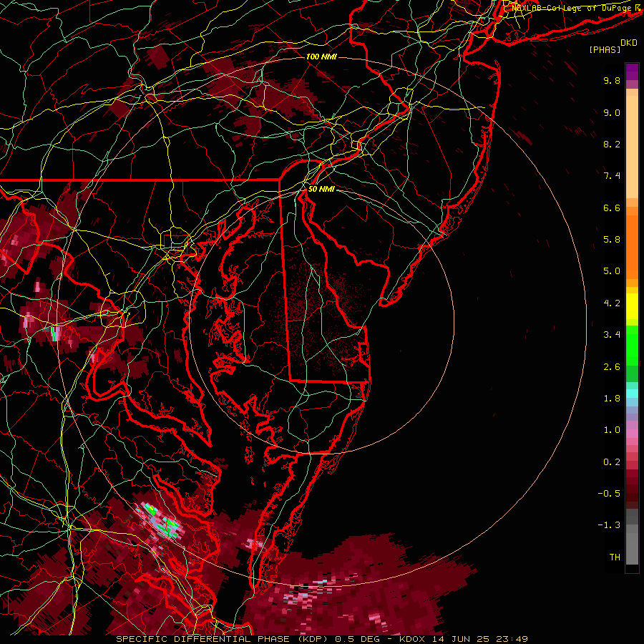
Task: Select the 5.0 legend value
Action: (612, 271)
